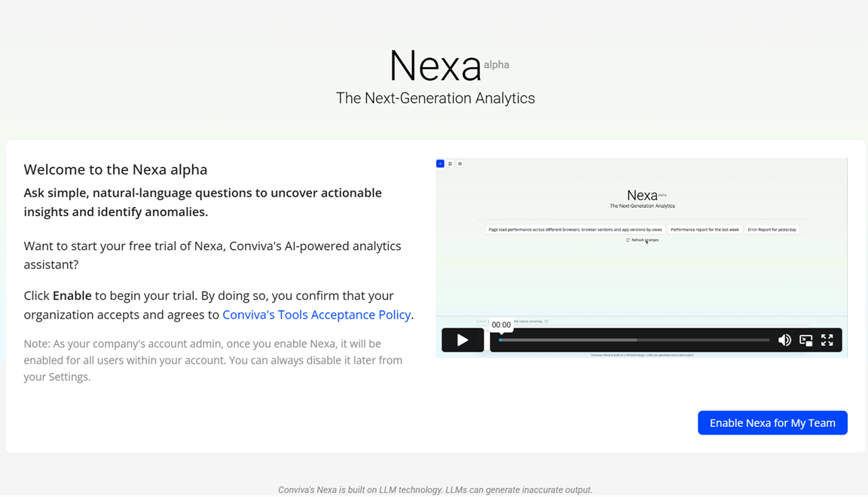Enter fullscreen using the video's expand icon
This screenshot has width=868, height=497.
coord(827,340)
